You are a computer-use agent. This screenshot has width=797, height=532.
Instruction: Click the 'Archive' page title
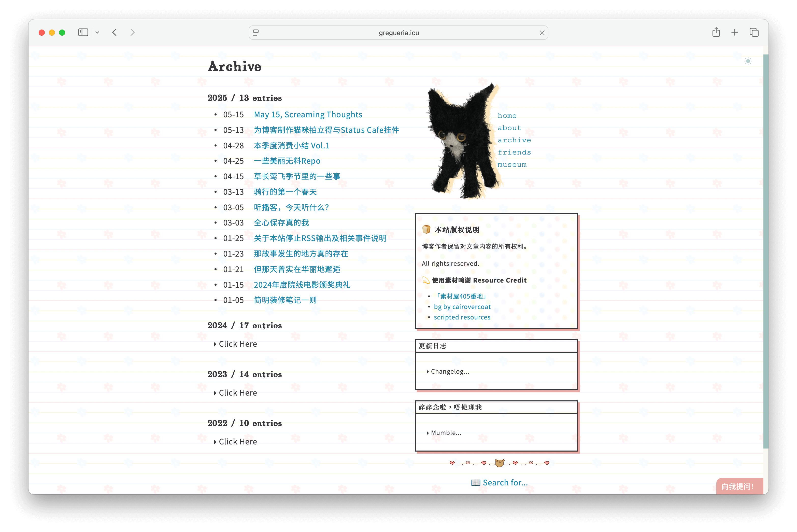(x=234, y=66)
